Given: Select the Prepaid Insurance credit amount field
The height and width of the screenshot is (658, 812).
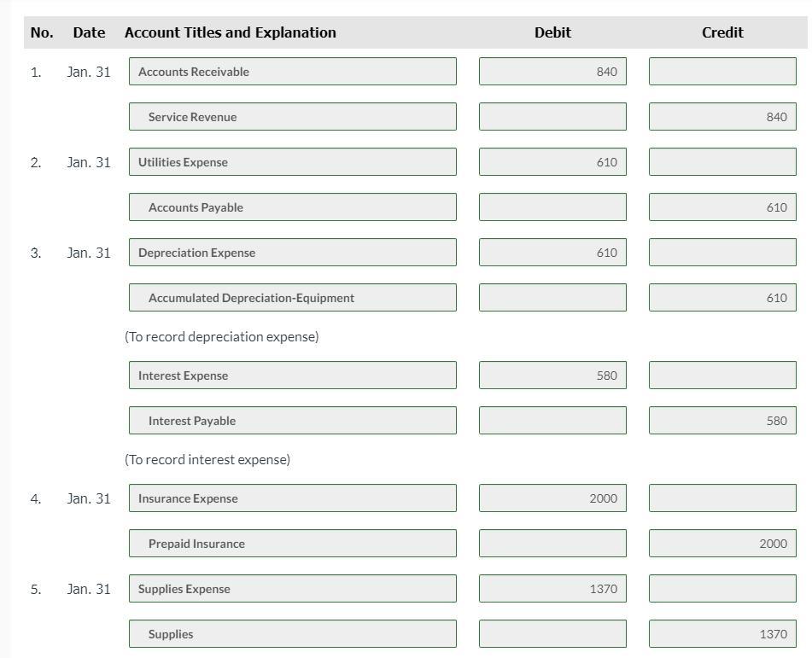Looking at the screenshot, I should click(x=721, y=544).
